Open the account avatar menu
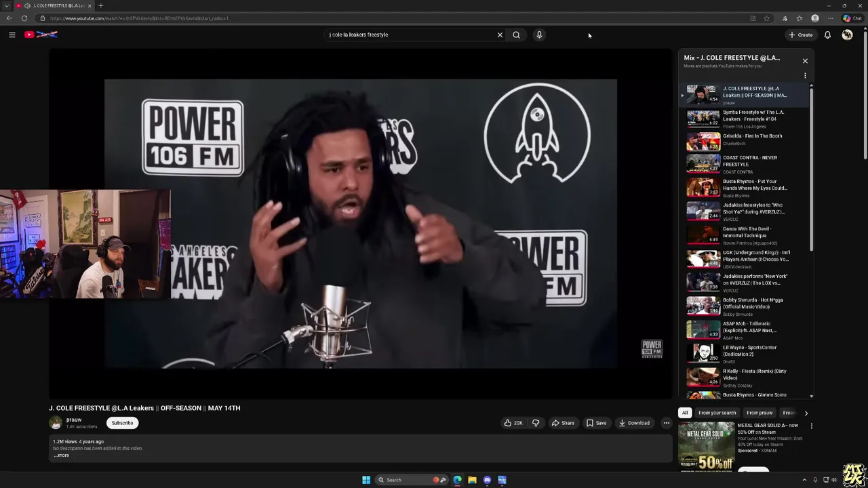 click(847, 35)
